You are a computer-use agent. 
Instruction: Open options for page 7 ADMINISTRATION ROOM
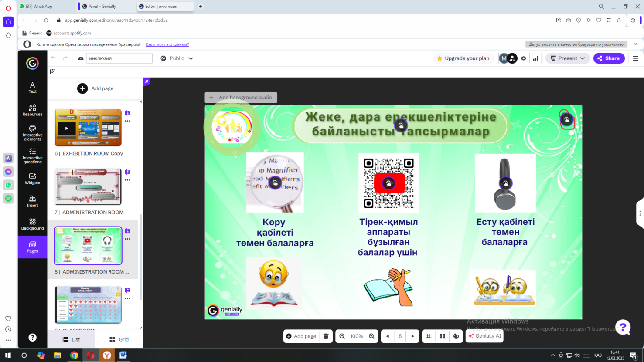coord(127,180)
